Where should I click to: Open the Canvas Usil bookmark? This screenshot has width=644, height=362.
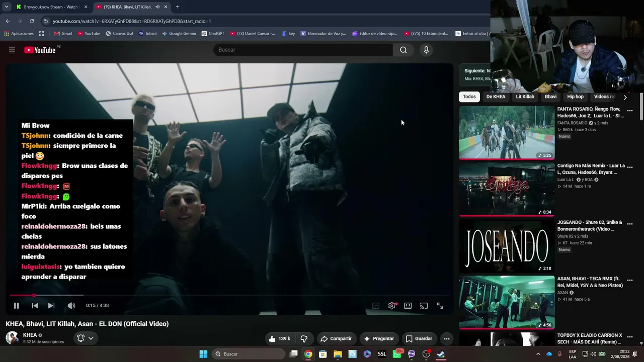[119, 34]
